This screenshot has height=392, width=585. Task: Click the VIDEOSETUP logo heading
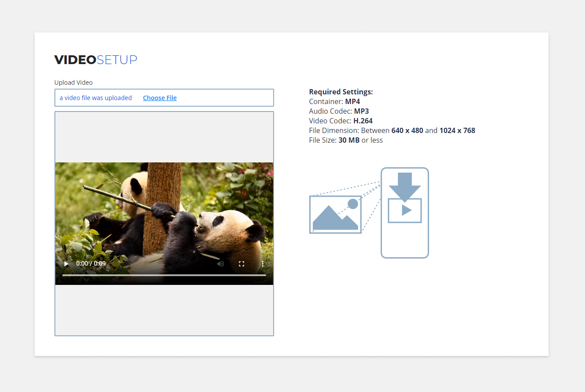[x=96, y=60]
